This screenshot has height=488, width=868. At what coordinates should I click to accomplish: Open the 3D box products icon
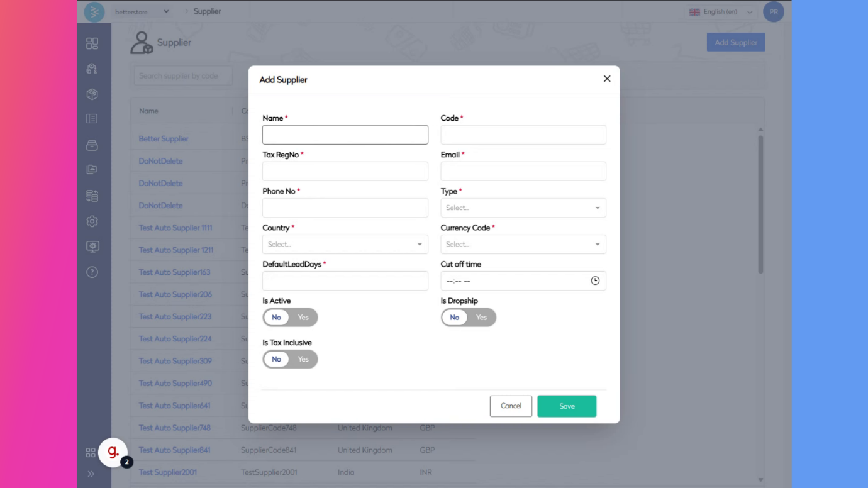pyautogui.click(x=92, y=94)
